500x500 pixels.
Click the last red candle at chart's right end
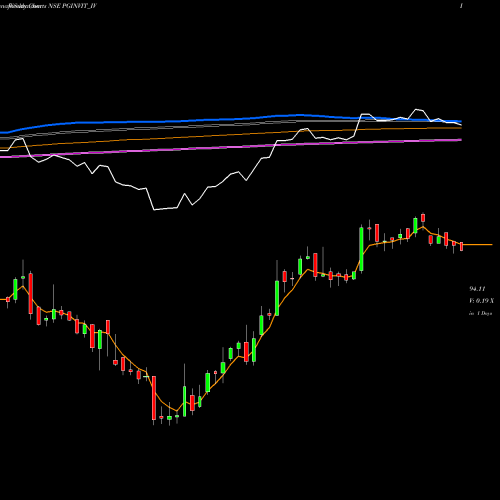[462, 247]
